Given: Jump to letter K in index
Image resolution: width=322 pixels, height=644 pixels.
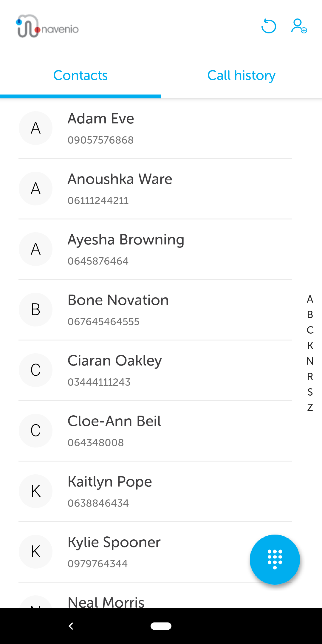Looking at the screenshot, I should click(x=310, y=346).
